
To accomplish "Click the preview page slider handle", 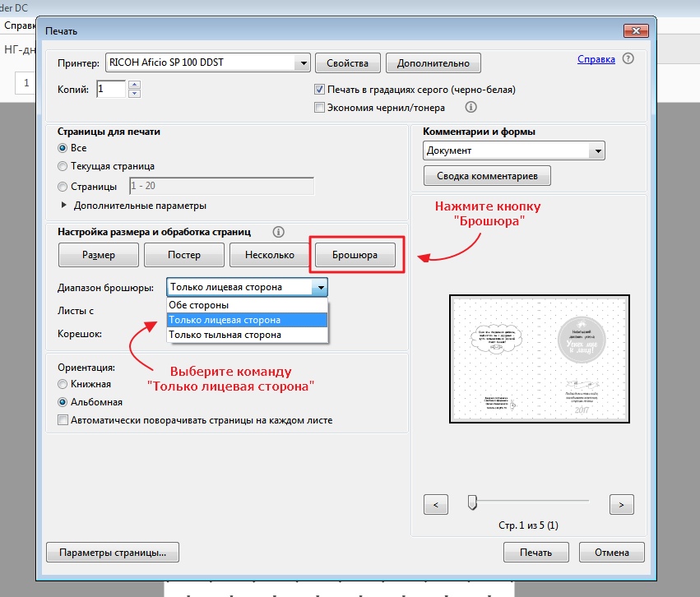I will [x=472, y=502].
